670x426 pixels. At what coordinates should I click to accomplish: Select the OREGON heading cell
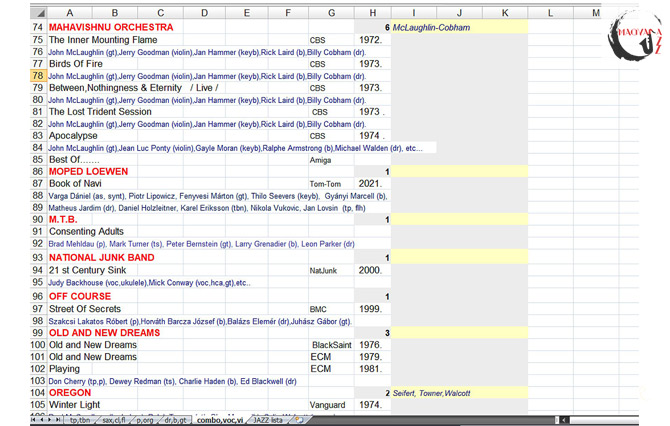point(70,392)
